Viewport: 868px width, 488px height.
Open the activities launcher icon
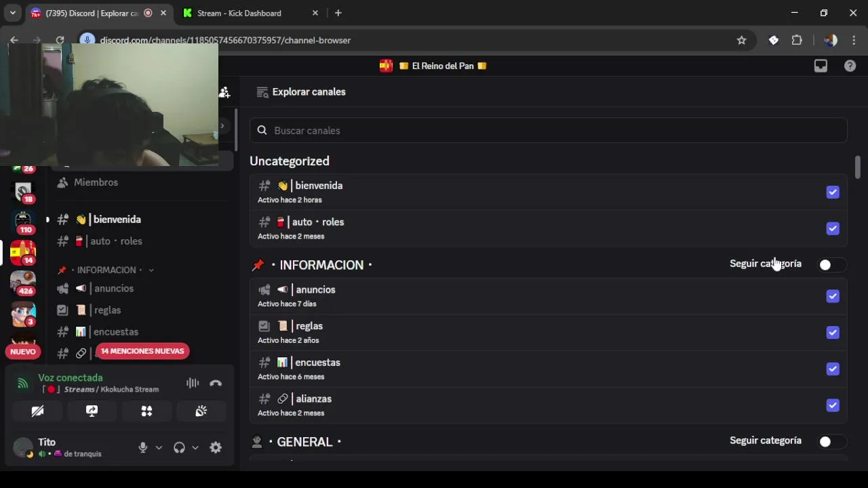click(146, 411)
